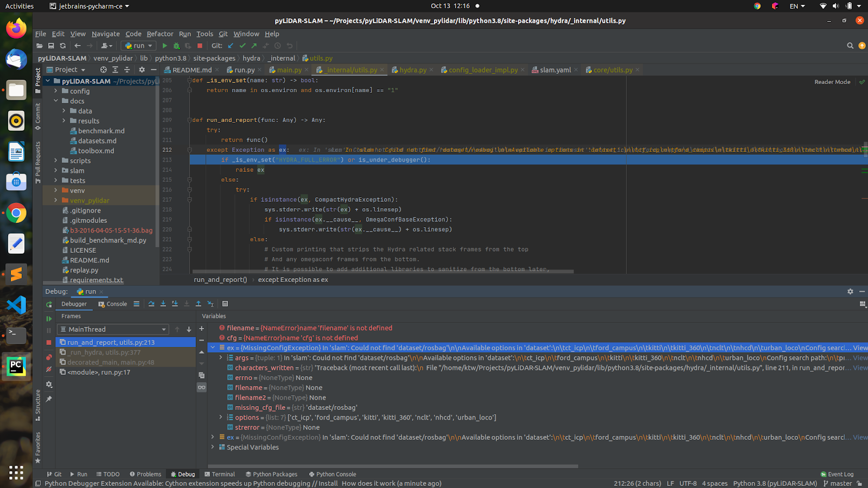Toggle Show Watches glasses icon in Variables
Viewport: 868px width, 488px height.
[x=202, y=387]
